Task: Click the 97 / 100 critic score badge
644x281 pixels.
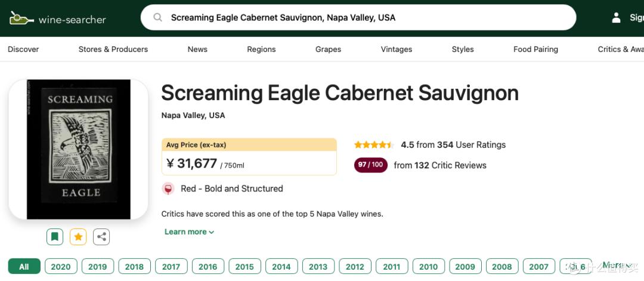Action: point(370,165)
